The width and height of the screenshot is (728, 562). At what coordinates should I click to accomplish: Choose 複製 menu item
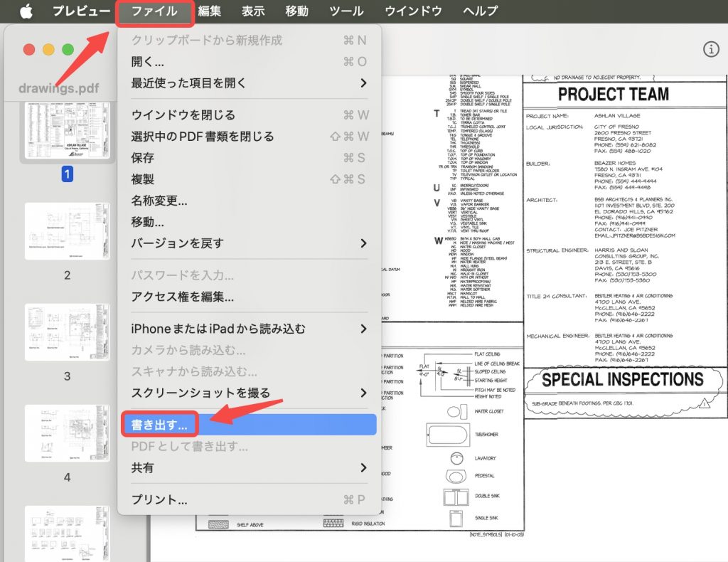tap(250, 179)
